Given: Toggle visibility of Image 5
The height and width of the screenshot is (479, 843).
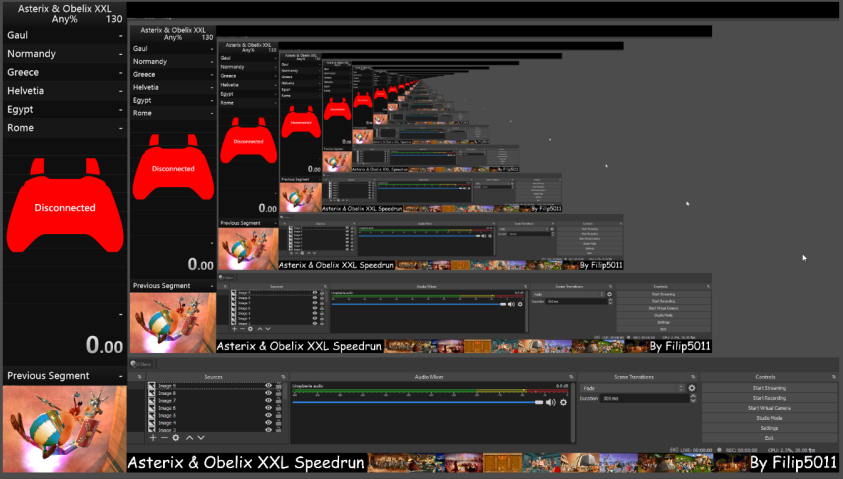Looking at the screenshot, I should click(268, 415).
